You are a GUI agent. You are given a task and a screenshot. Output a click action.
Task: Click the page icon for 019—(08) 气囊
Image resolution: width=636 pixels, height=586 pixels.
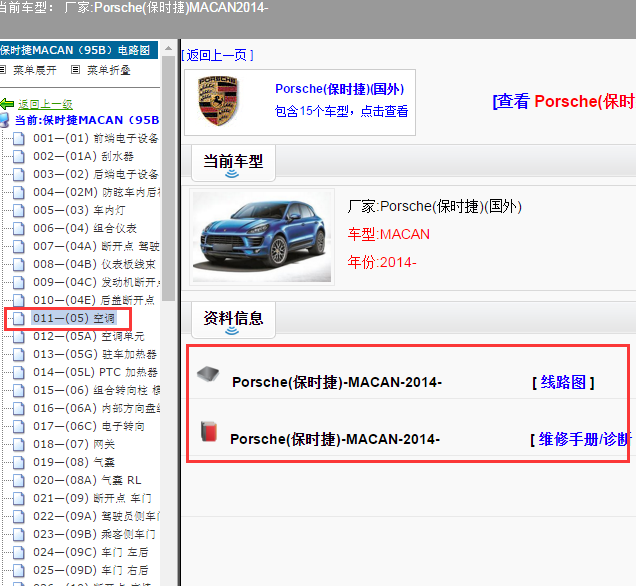pyautogui.click(x=19, y=462)
